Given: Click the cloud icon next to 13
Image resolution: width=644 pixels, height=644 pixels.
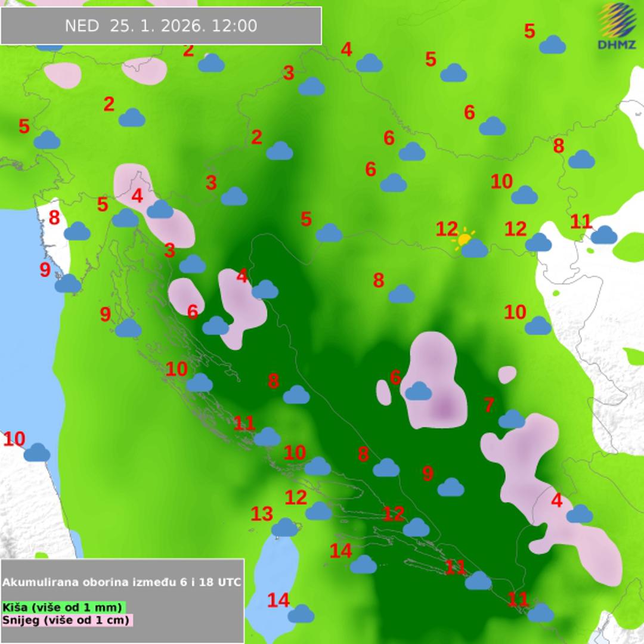Looking at the screenshot, I should (284, 528).
